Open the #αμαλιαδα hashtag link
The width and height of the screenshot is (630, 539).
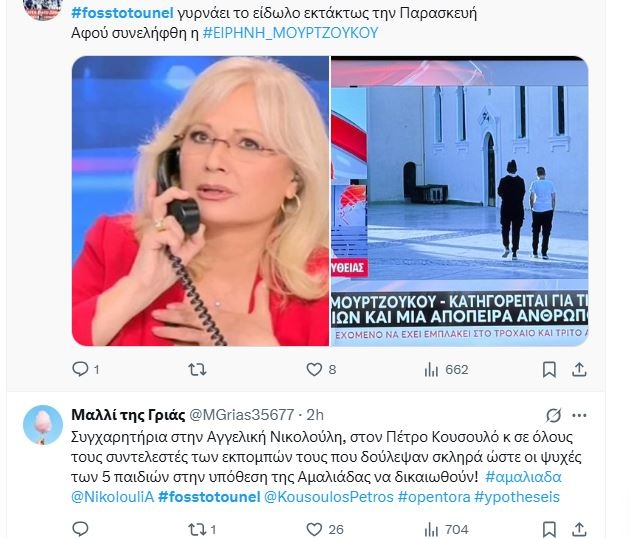523,477
